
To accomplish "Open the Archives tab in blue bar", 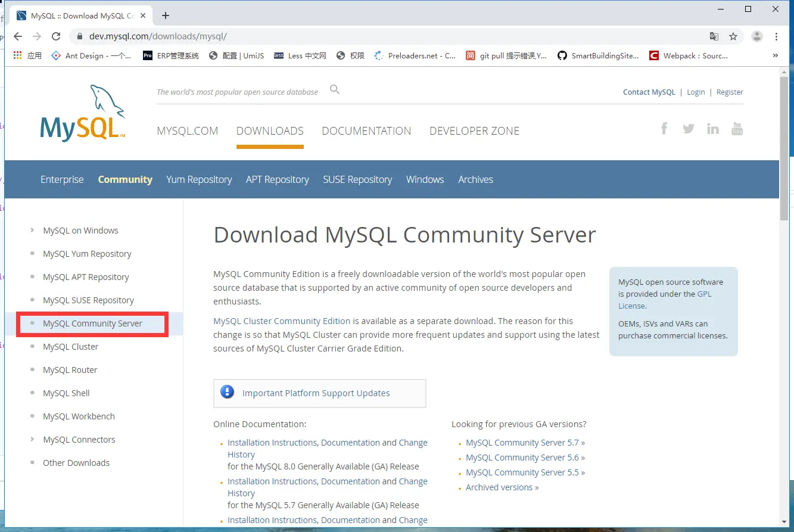I will [476, 179].
